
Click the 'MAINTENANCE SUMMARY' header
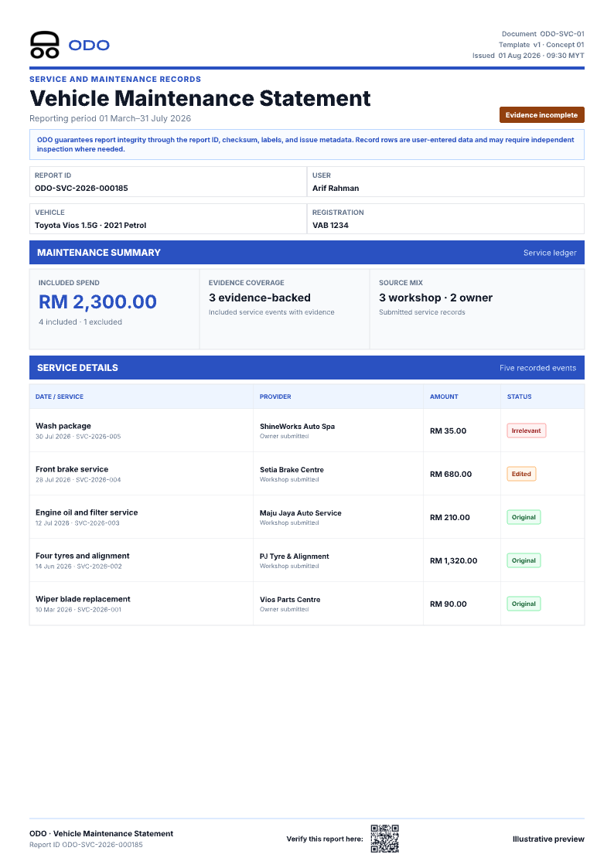click(98, 253)
